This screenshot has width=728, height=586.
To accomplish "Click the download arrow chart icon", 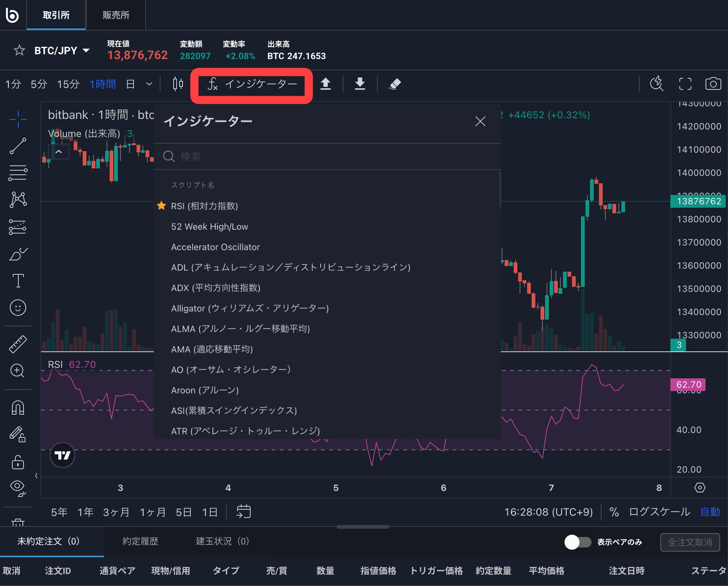I will click(x=360, y=84).
